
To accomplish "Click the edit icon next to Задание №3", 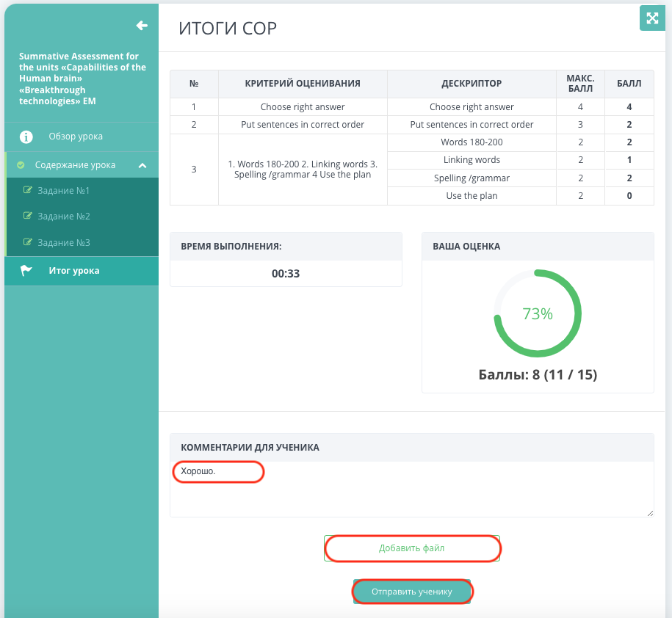I will (27, 242).
